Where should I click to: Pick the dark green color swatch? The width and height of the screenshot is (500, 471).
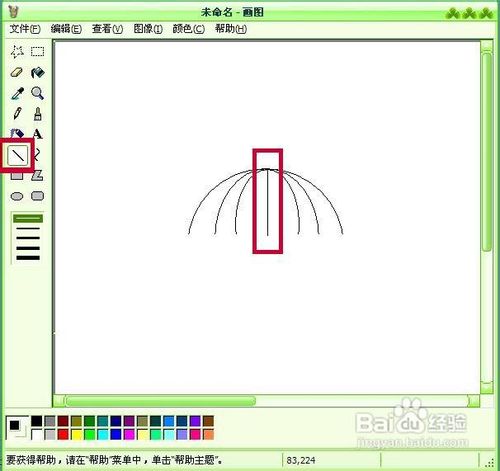(89, 421)
